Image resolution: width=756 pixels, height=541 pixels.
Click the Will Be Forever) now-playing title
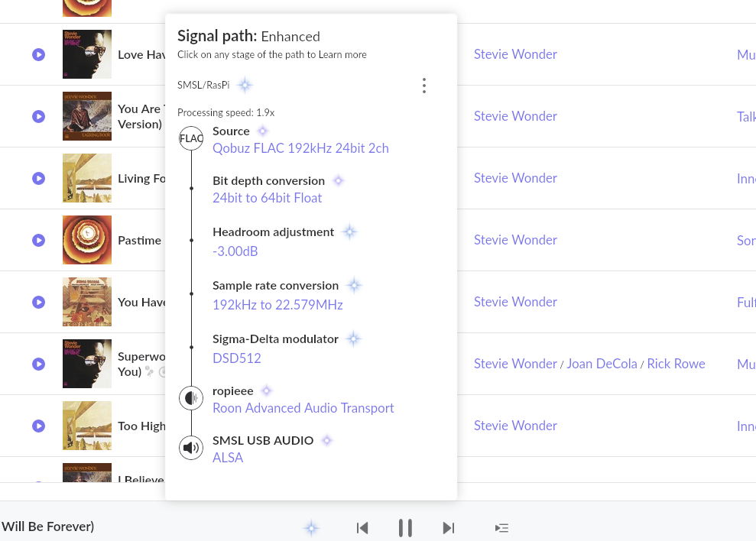tap(47, 526)
